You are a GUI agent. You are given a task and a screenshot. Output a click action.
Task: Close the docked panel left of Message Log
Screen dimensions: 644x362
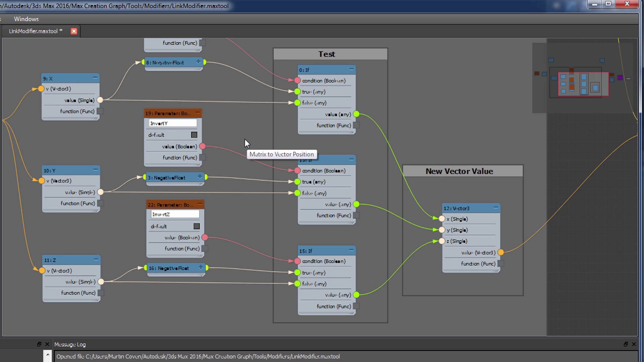tap(47, 344)
